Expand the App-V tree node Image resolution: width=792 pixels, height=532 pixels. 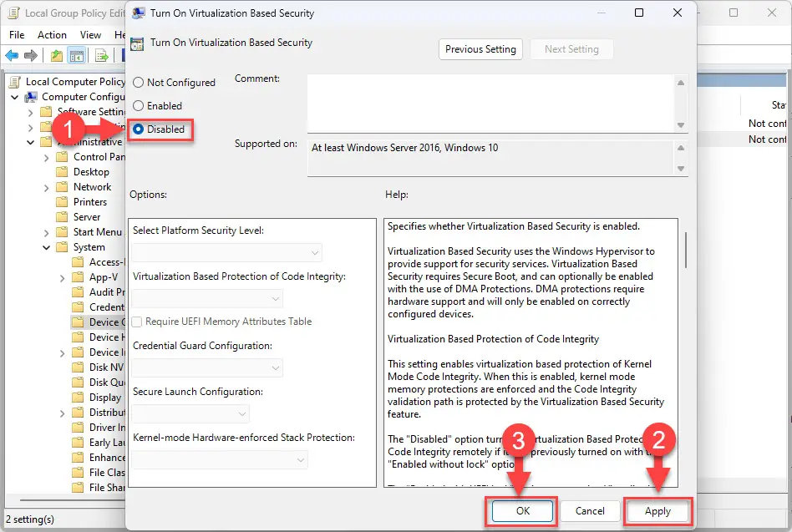62,277
